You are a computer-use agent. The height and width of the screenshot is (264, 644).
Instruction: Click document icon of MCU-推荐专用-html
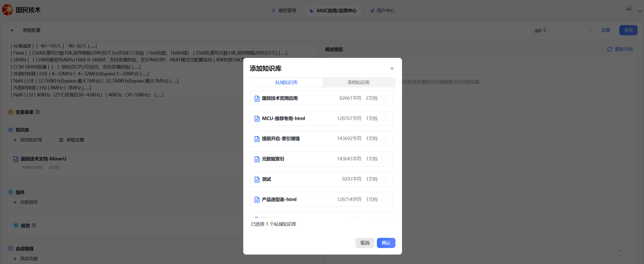[257, 119]
